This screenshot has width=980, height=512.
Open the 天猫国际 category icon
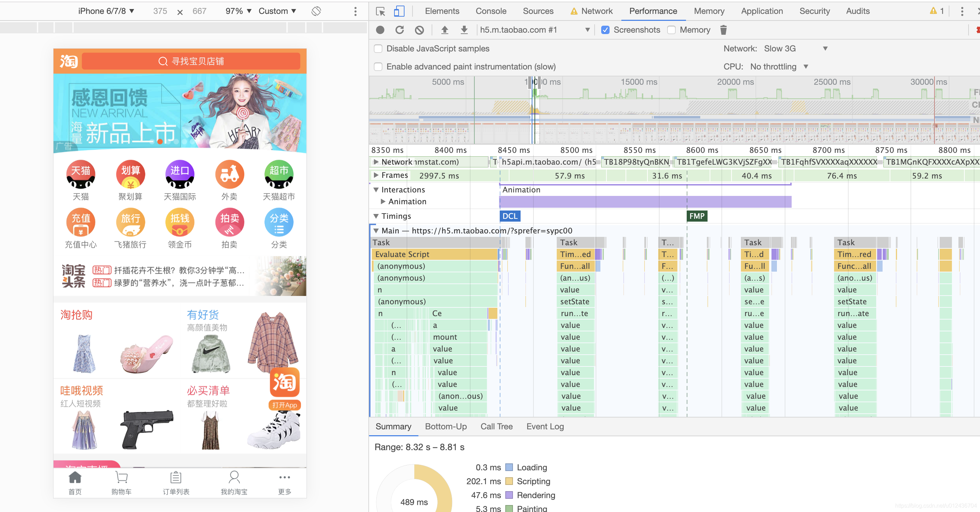[x=180, y=174]
